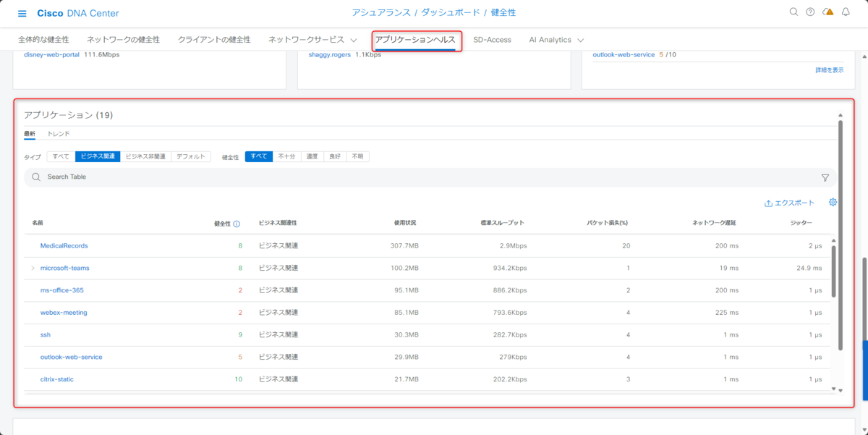Open the cloud alert warning icon
Image resolution: width=868 pixels, height=435 pixels.
click(828, 12)
